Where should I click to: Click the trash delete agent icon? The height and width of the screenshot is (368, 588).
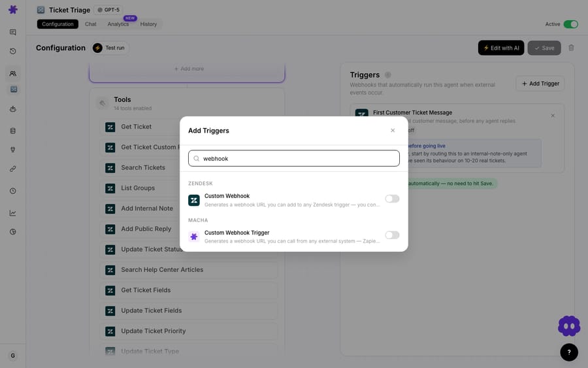coord(571,48)
